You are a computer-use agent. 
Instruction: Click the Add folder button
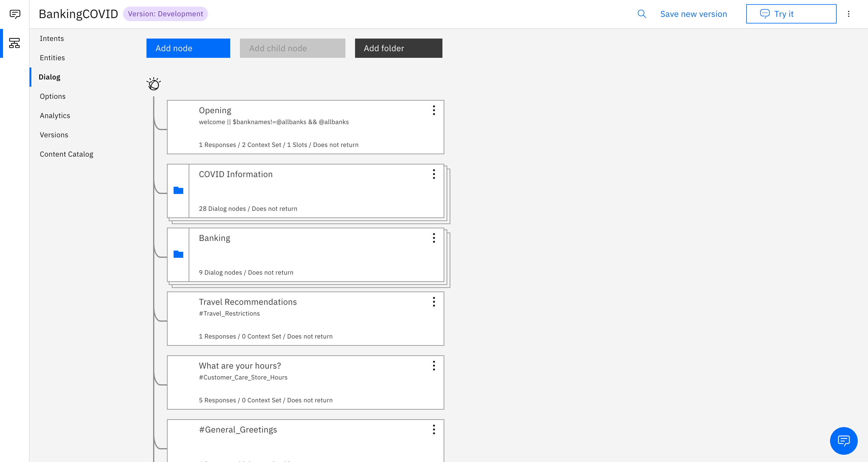(x=399, y=48)
